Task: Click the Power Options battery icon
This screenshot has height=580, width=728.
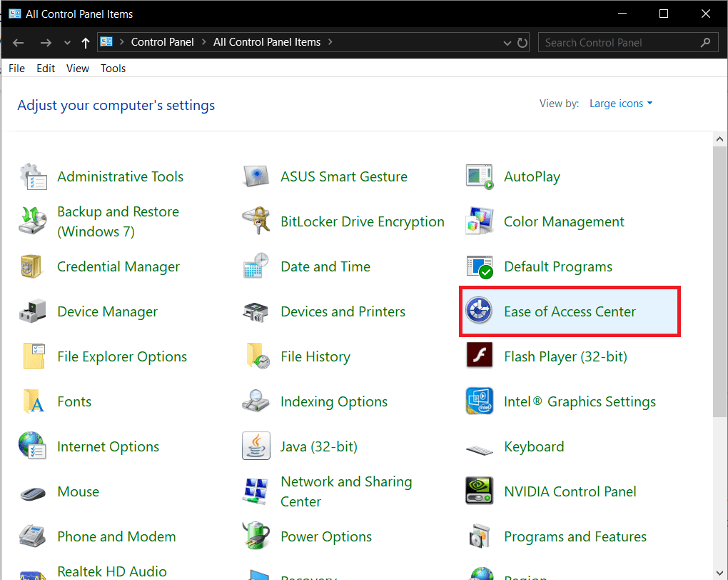Action: pyautogui.click(x=256, y=536)
